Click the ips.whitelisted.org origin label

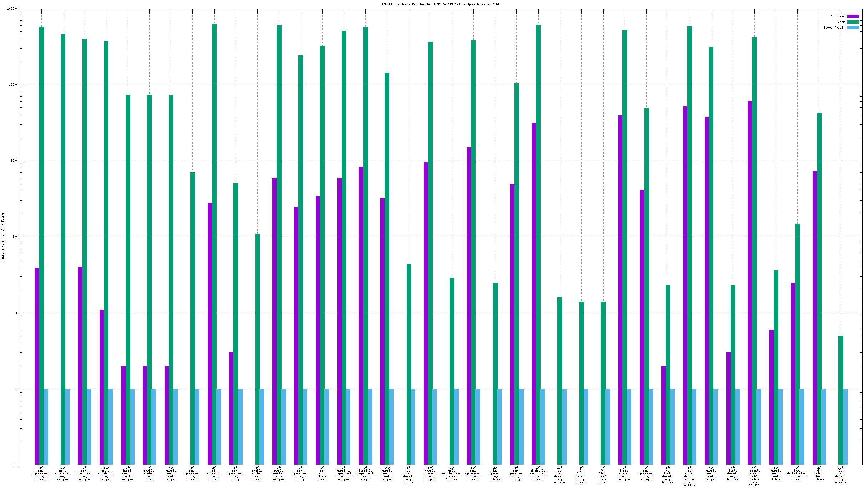click(797, 473)
